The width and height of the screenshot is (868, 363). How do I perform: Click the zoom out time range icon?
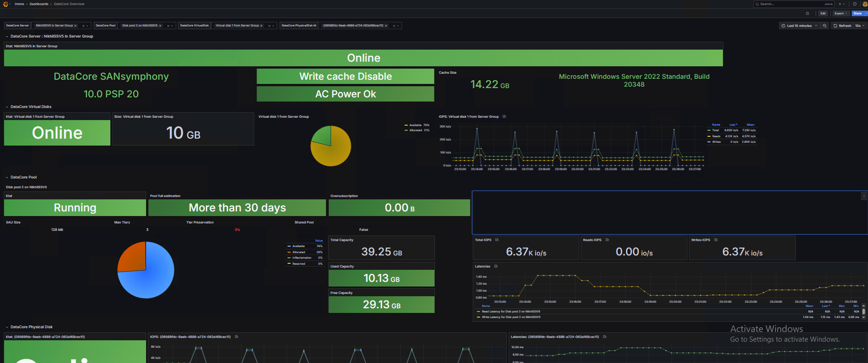824,25
